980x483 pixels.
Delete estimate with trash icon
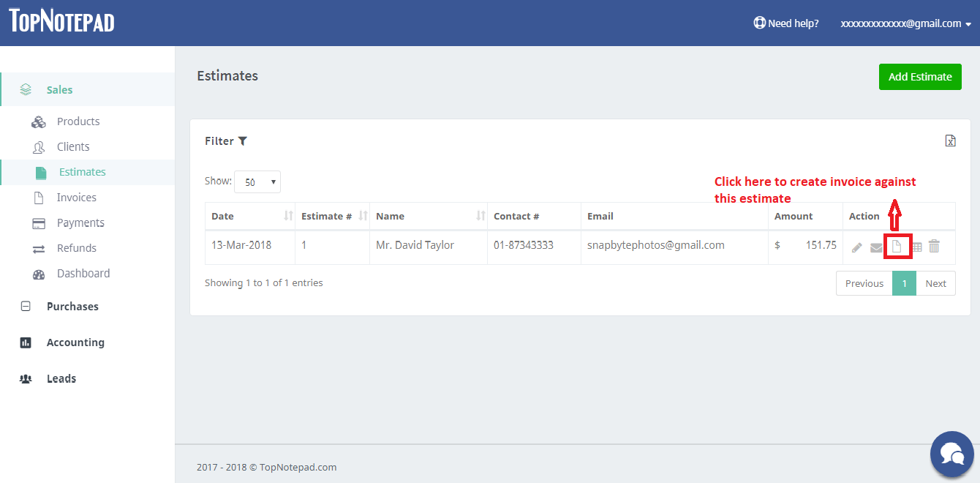tap(934, 247)
